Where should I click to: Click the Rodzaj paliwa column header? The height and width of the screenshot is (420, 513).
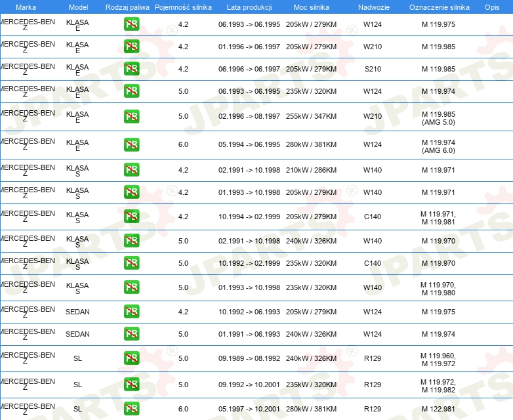coord(127,7)
